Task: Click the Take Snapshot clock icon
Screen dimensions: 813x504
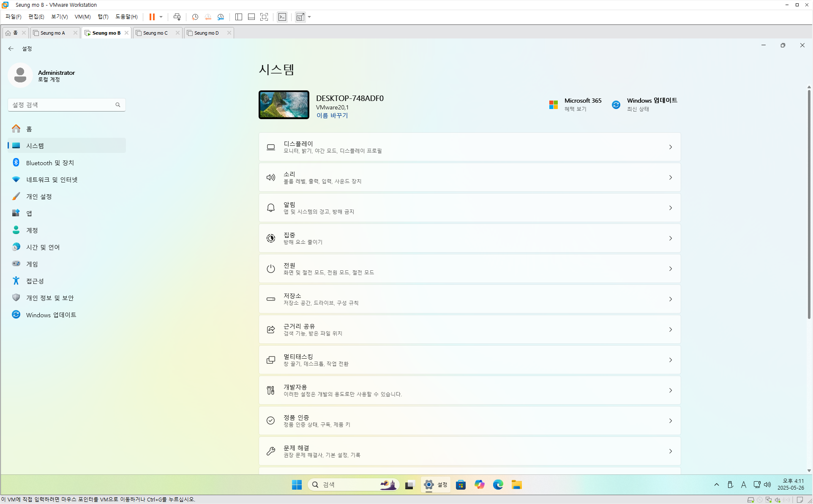Action: [x=195, y=17]
